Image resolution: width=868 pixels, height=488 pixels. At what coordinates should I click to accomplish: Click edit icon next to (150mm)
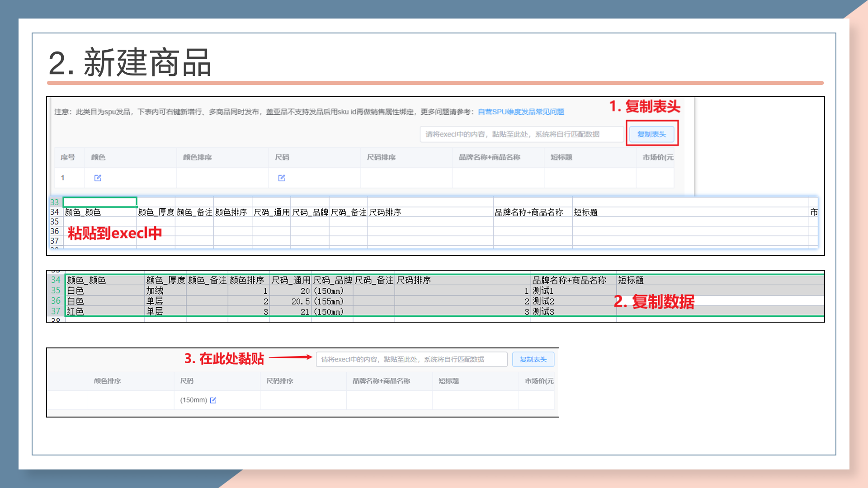213,400
